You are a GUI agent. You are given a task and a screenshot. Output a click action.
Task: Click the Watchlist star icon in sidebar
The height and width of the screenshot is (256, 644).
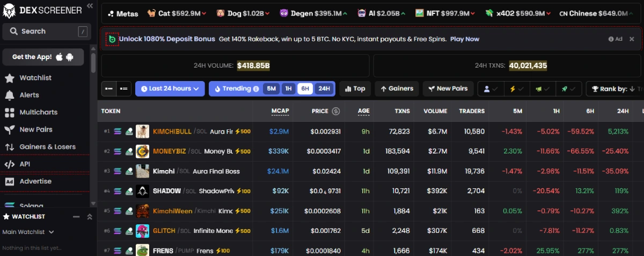9,78
